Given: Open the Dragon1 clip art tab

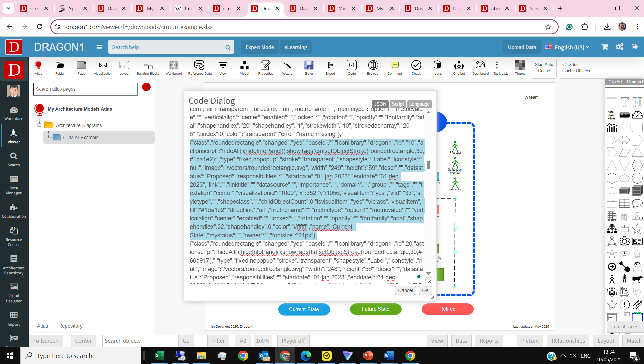Looking at the screenshot, I should tap(635, 82).
